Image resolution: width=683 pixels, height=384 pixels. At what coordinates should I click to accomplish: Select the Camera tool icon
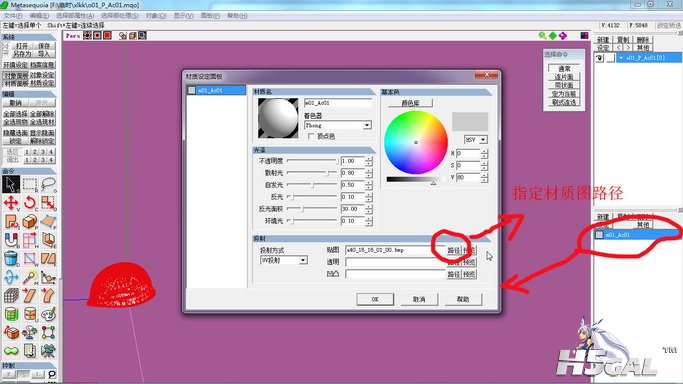(48, 351)
